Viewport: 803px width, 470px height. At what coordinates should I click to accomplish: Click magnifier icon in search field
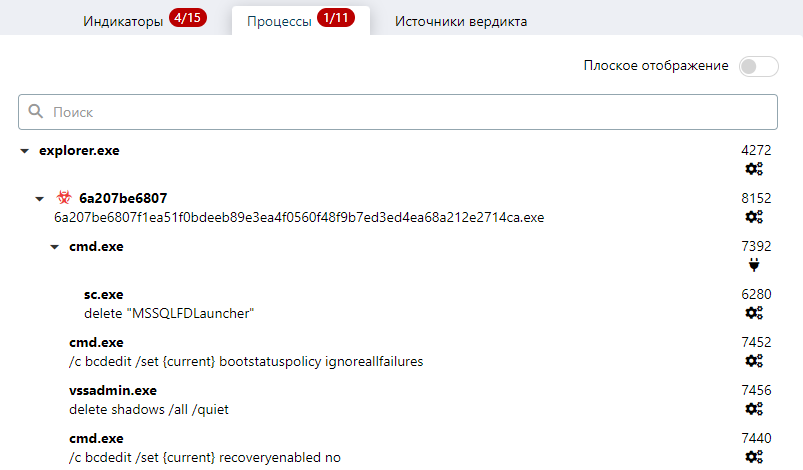(37, 112)
